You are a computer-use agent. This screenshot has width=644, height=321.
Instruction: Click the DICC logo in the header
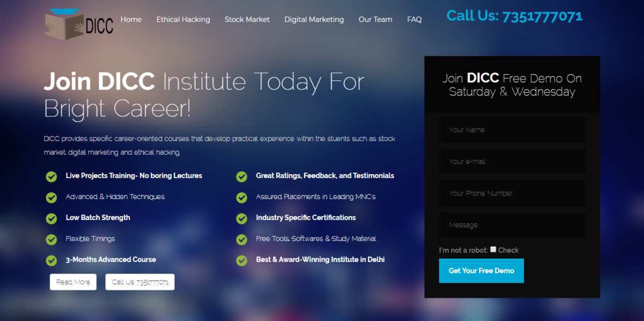pyautogui.click(x=79, y=24)
